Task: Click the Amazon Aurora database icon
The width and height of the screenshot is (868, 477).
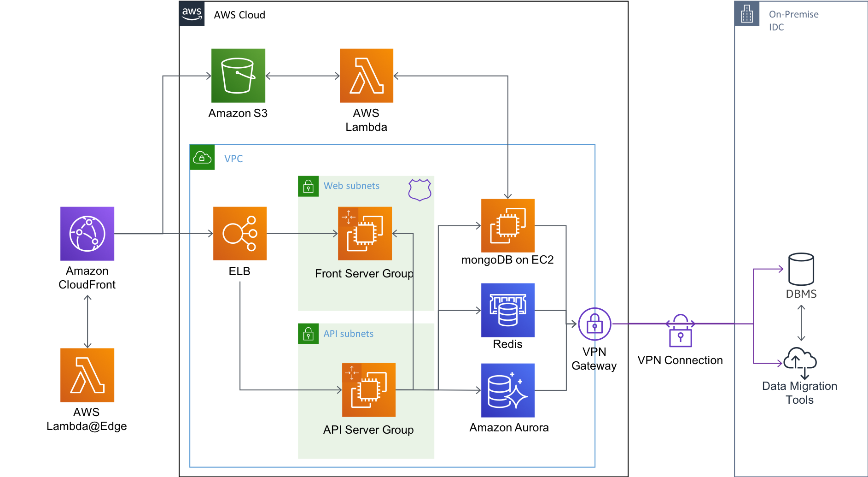Action: pos(508,390)
